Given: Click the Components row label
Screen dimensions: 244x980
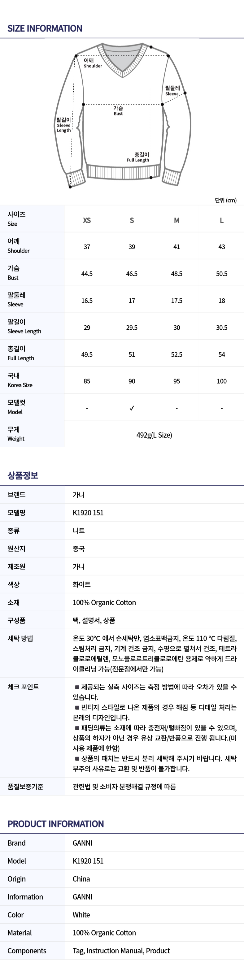Looking at the screenshot, I should click(27, 951).
